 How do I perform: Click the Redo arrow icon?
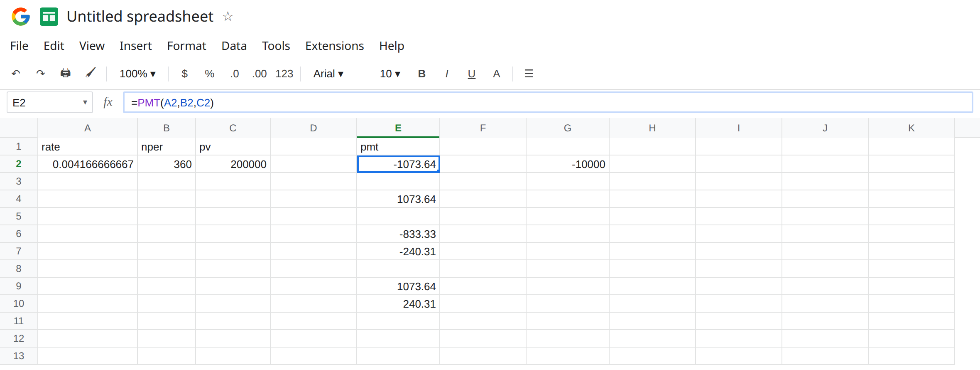click(40, 74)
